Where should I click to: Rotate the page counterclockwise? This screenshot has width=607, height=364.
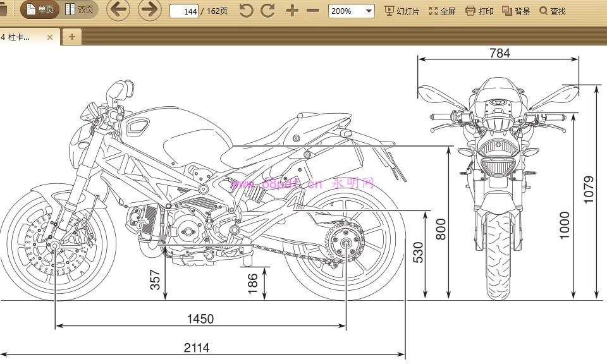pos(246,11)
